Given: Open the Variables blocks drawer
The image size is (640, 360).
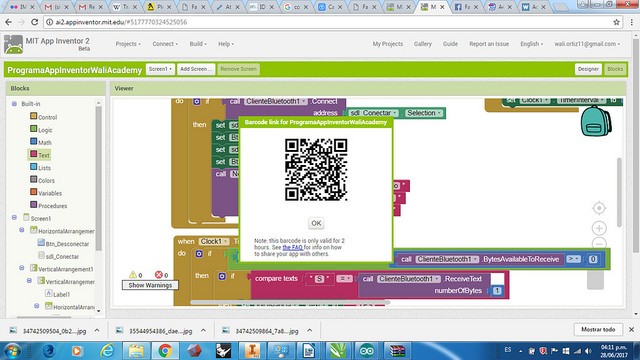Looking at the screenshot, I should [x=46, y=193].
